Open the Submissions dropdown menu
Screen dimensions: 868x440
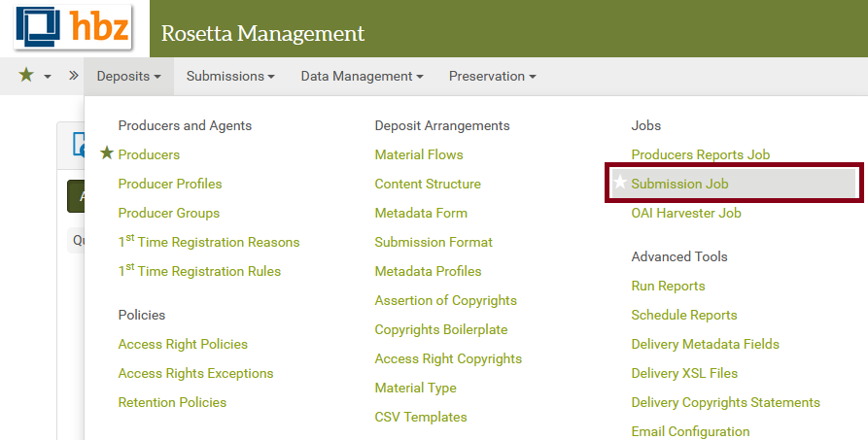(230, 76)
